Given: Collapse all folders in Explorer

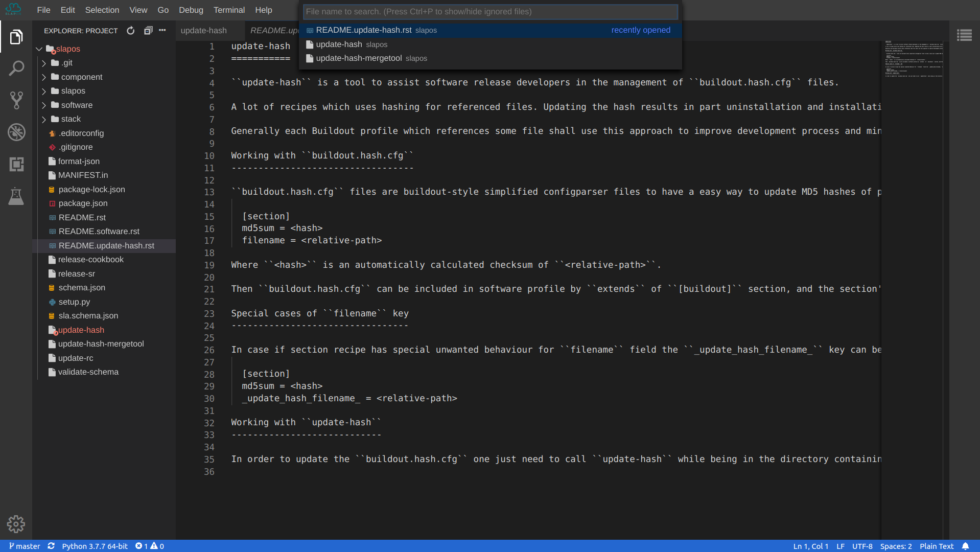Looking at the screenshot, I should point(148,31).
